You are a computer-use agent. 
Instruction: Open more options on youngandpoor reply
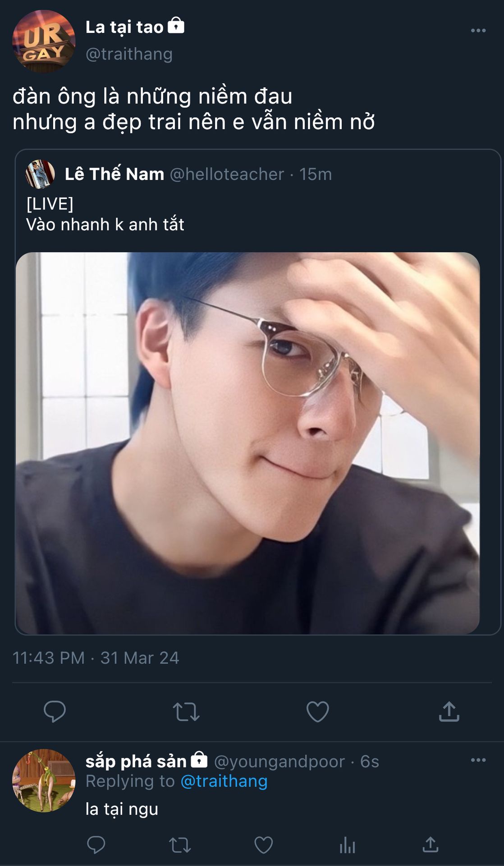click(478, 760)
